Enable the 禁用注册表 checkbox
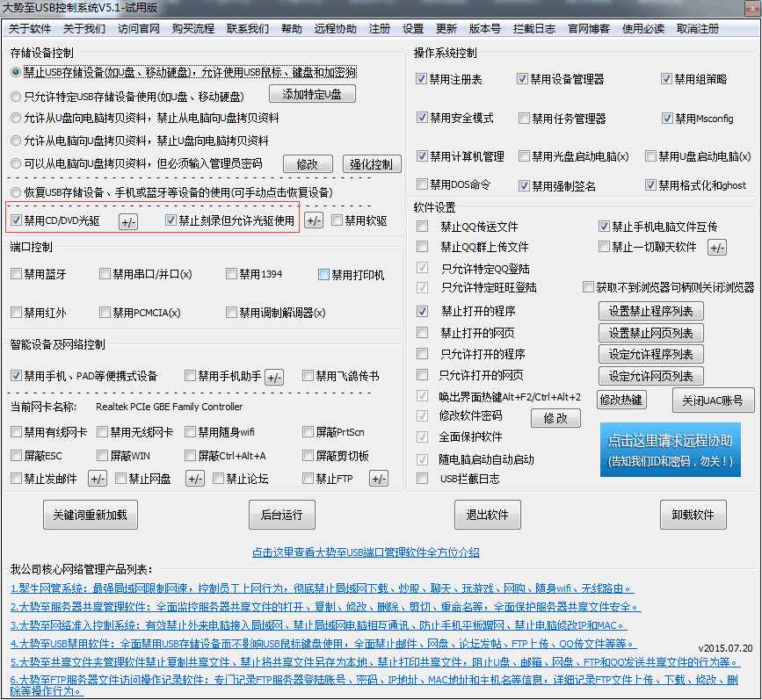The width and height of the screenshot is (762, 700). point(421,78)
